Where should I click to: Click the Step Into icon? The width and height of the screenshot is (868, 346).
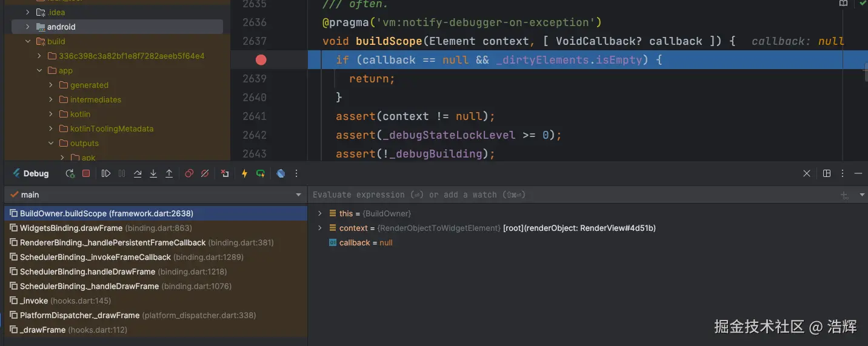click(x=153, y=173)
